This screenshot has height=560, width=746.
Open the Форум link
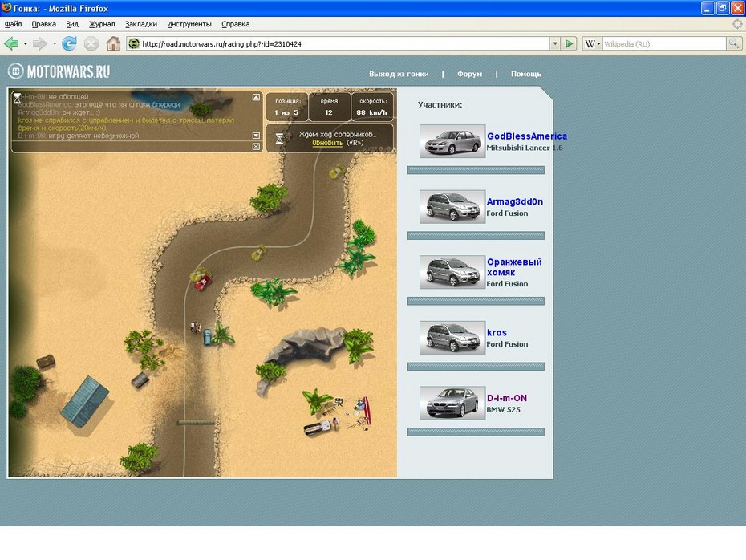(x=469, y=75)
